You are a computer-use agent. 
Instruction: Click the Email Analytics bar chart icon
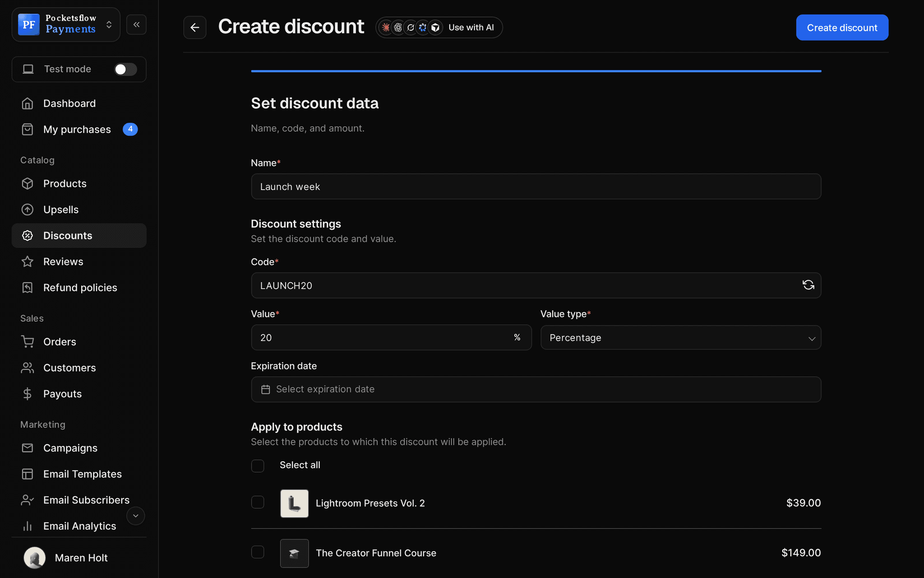[28, 526]
